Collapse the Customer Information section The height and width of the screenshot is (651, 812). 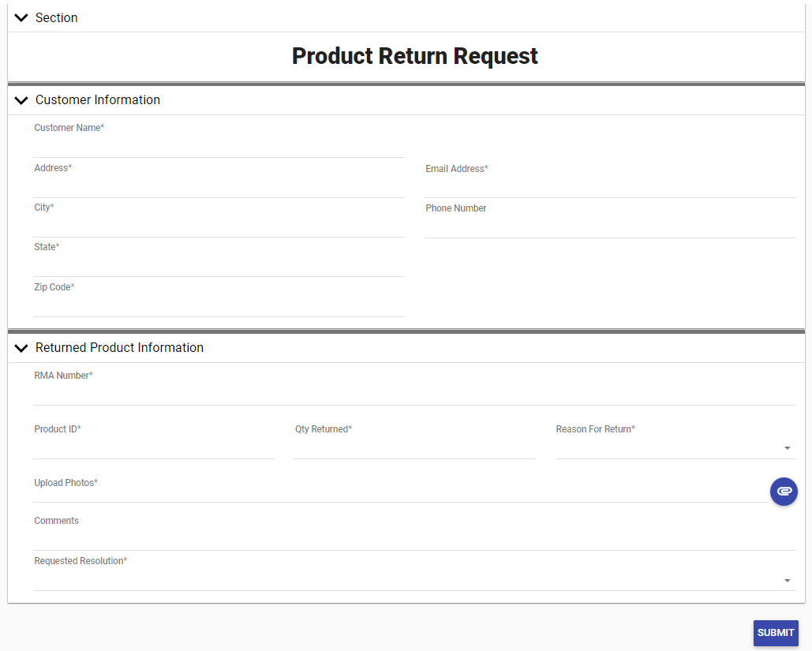[x=21, y=100]
